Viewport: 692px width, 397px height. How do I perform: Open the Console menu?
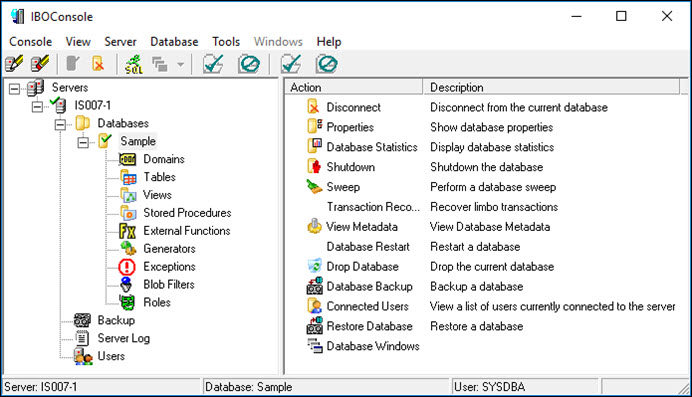(x=30, y=41)
